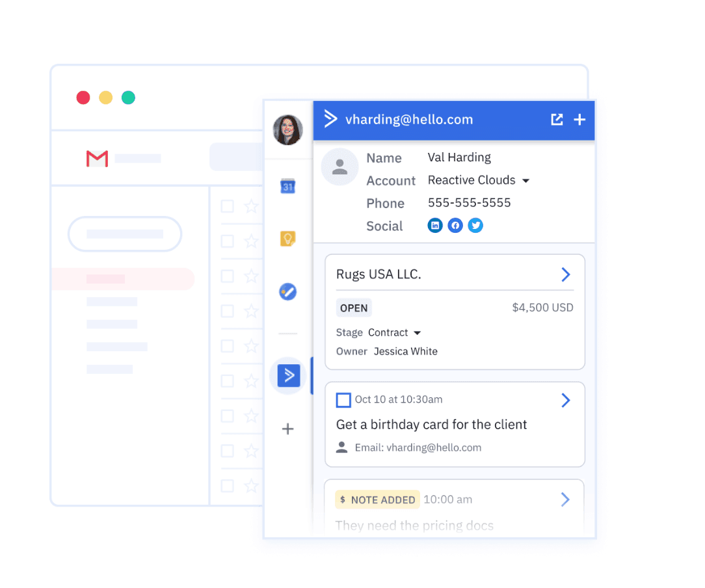The width and height of the screenshot is (705, 588).
Task: Click the OPEN status badge
Action: 354,308
